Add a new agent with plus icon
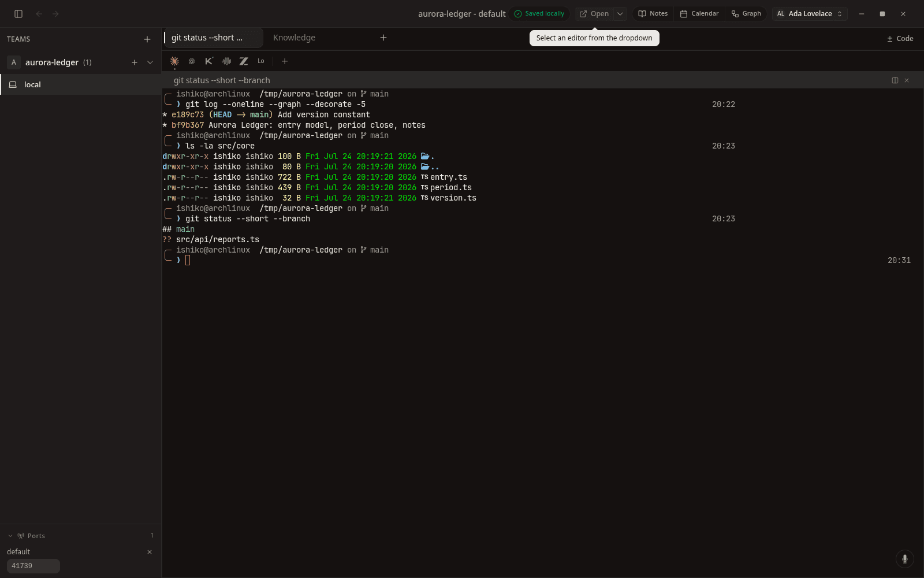The image size is (924, 578). (x=285, y=61)
